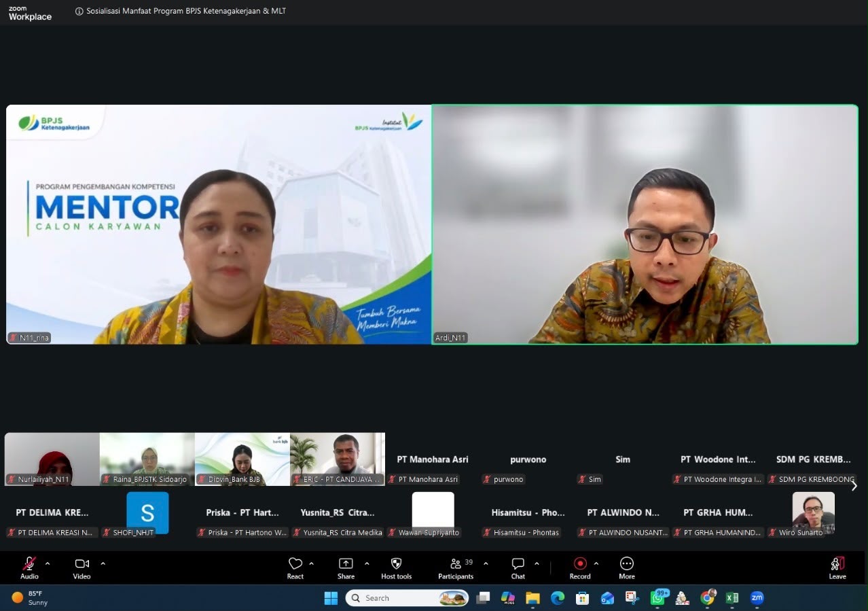The height and width of the screenshot is (611, 868).
Task: Open the Chat panel
Action: 518,568
